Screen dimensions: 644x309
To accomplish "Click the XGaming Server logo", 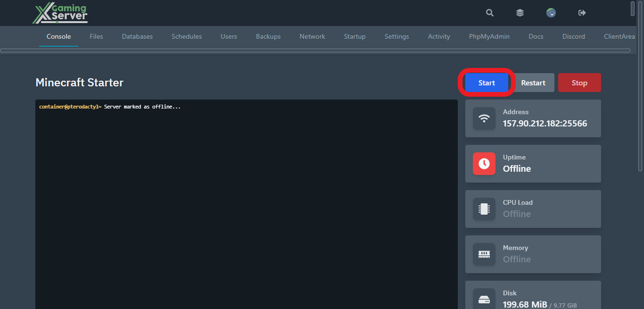I will pos(60,13).
